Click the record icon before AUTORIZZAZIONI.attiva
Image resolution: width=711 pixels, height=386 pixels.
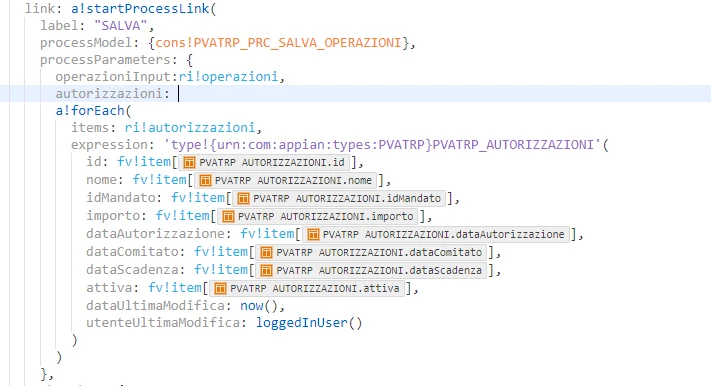tap(220, 288)
